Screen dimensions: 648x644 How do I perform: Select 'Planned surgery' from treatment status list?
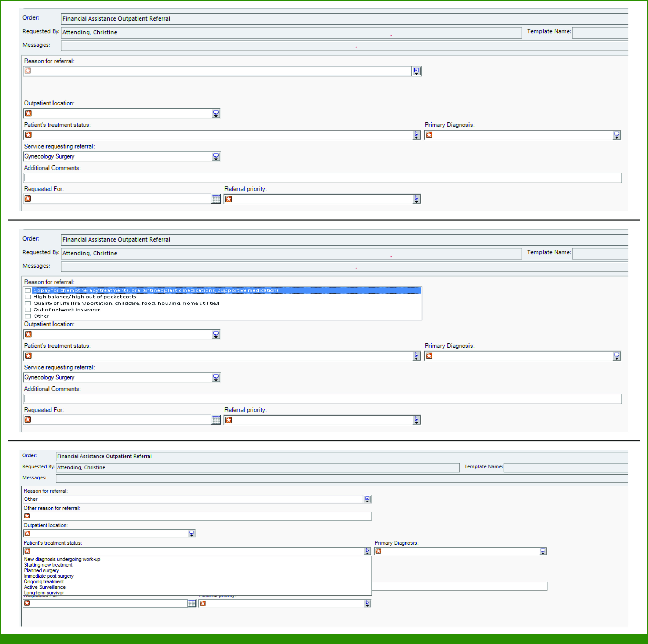(42, 571)
